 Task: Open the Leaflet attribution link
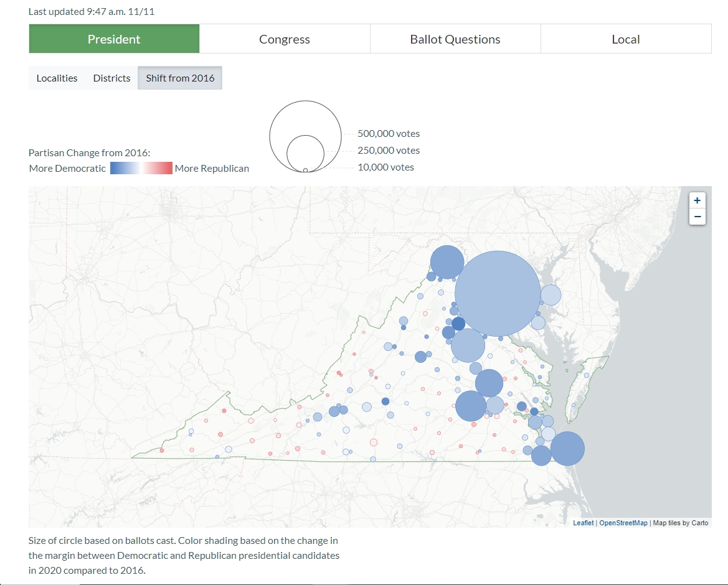point(583,523)
